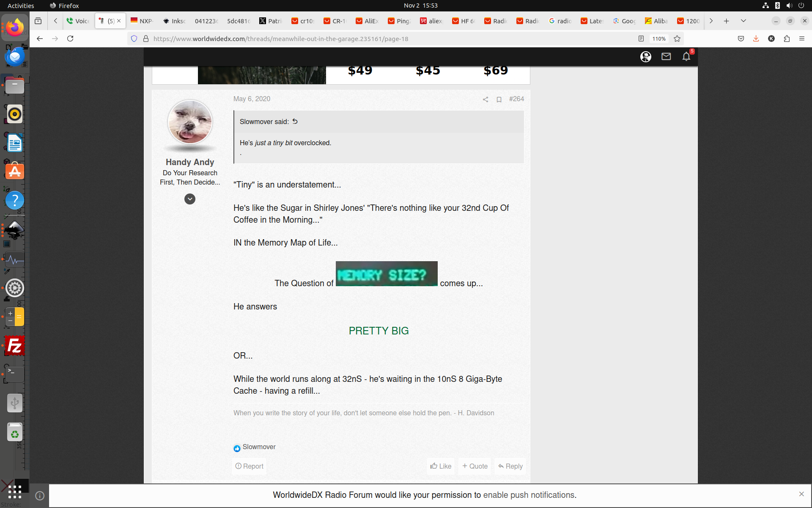Switch to the Alibaba browser tab
The image size is (812, 508).
656,21
